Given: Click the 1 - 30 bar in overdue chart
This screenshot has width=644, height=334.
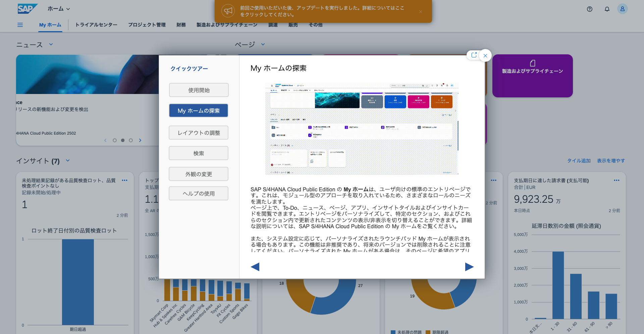Looking at the screenshot, I should click(558, 285).
